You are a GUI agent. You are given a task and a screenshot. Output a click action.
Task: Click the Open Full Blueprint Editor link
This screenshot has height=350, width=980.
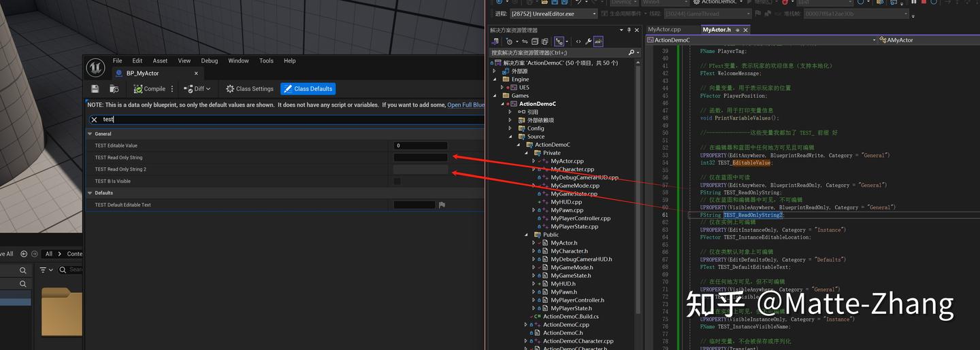click(466, 105)
